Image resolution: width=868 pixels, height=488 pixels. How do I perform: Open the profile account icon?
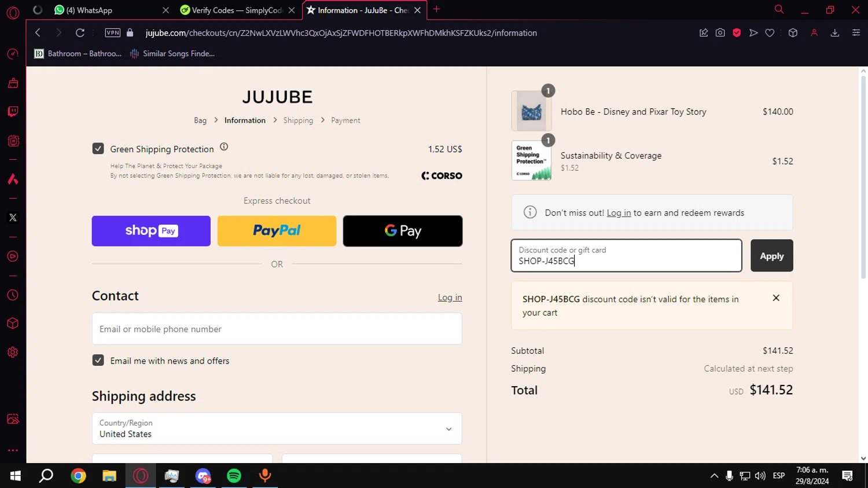(x=814, y=33)
